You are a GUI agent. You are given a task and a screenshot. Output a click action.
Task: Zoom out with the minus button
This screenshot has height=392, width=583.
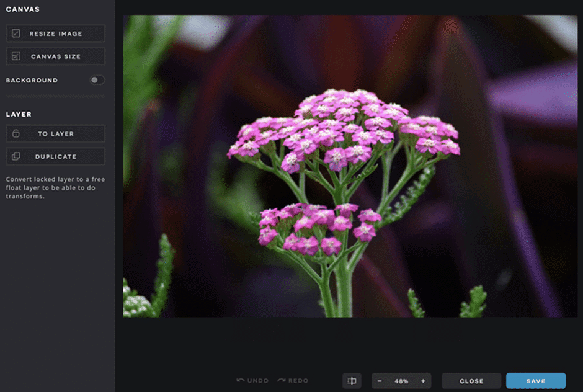coord(380,381)
